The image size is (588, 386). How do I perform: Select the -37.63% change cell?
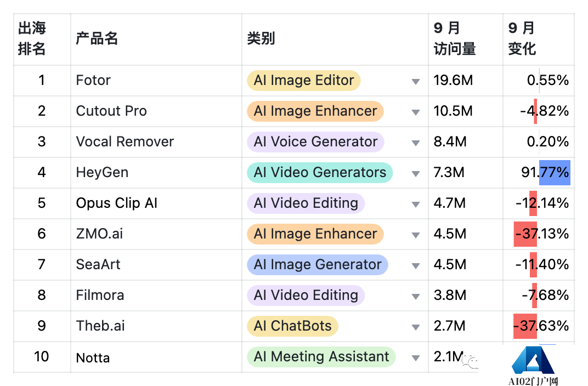click(x=538, y=326)
